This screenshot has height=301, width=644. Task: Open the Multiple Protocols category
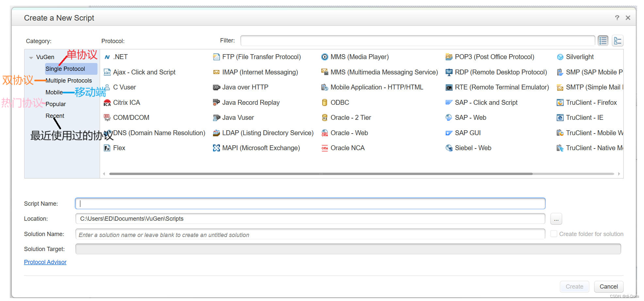69,81
